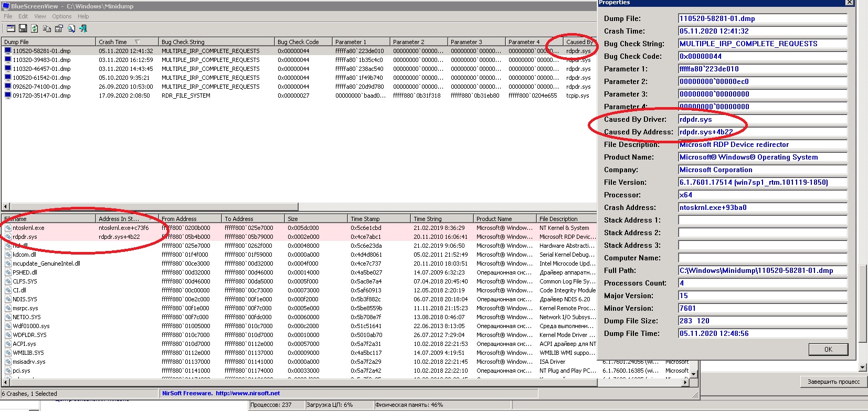
Task: Sort by Bug Check String column header
Action: [216, 42]
